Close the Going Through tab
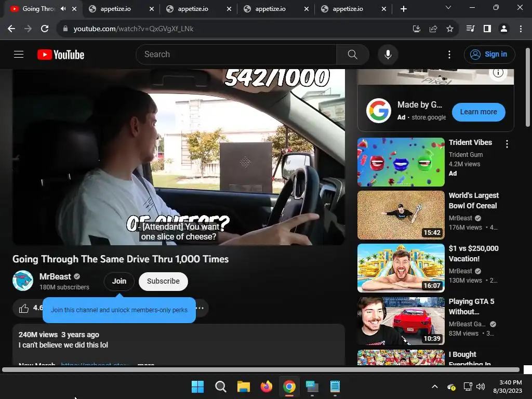The width and height of the screenshot is (532, 399). pos(74,9)
